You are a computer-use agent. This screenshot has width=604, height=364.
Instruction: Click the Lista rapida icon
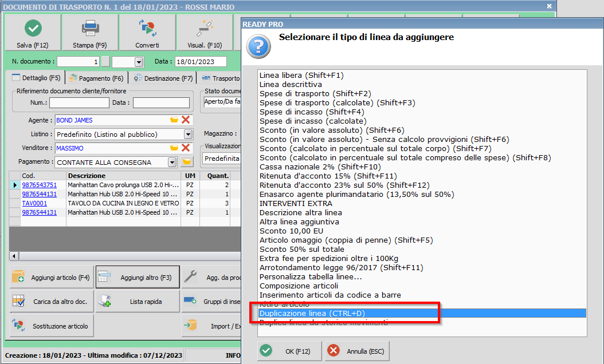(104, 301)
